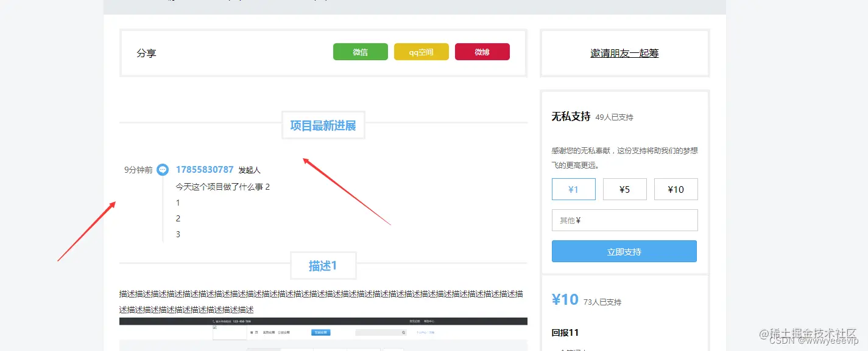Click the 分享 share panel label
The image size is (868, 351).
(147, 53)
